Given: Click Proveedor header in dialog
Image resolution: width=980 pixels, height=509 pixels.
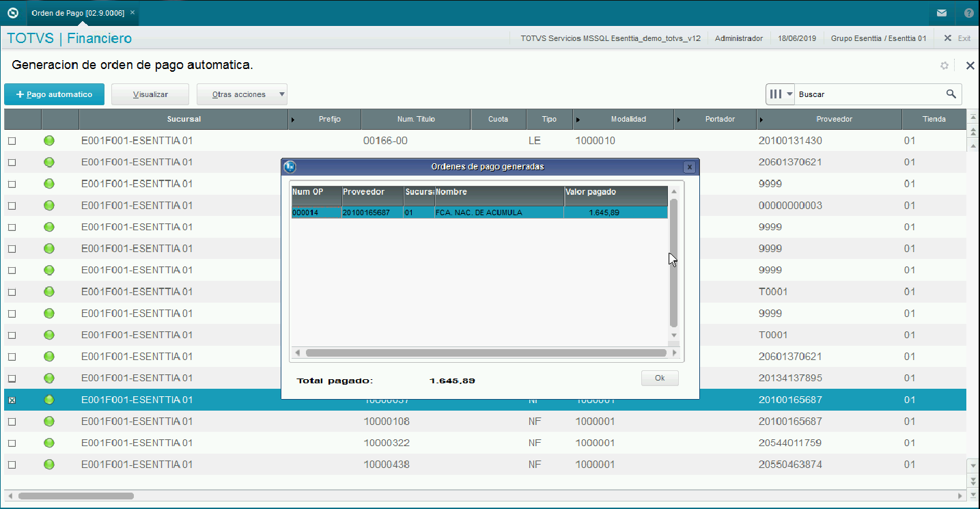Looking at the screenshot, I should tap(372, 196).
